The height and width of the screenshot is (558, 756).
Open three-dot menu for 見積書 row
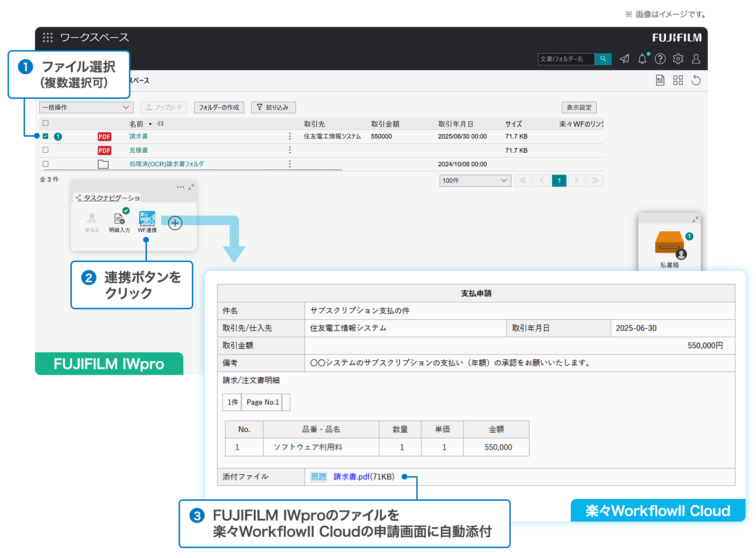290,150
